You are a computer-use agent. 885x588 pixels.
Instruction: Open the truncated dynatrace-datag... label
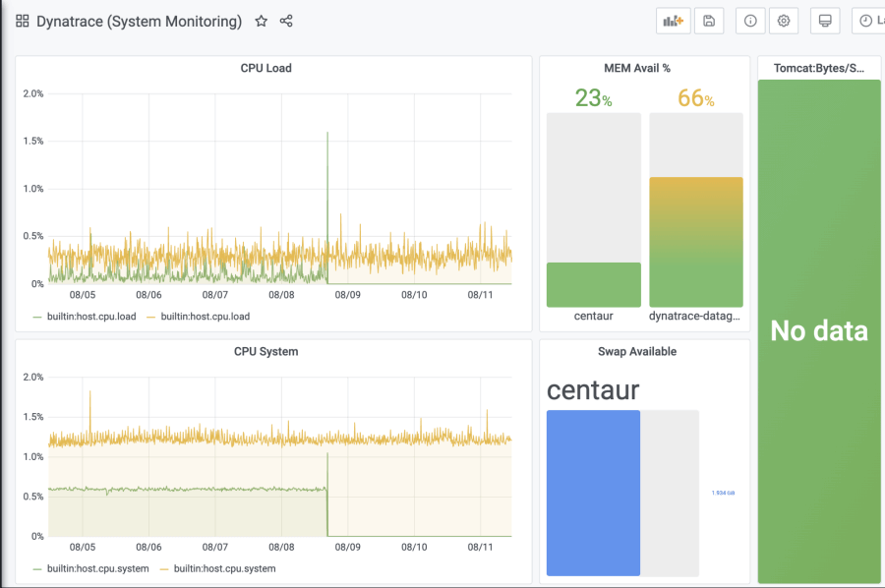696,316
